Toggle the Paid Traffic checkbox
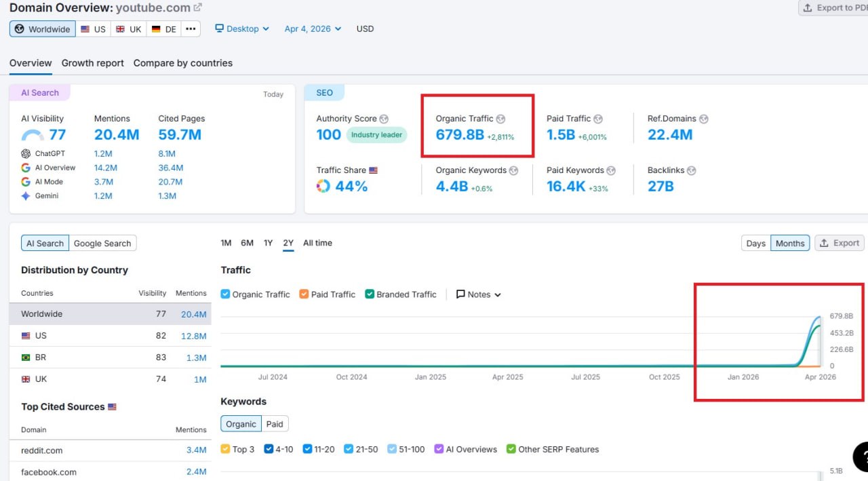 click(304, 294)
